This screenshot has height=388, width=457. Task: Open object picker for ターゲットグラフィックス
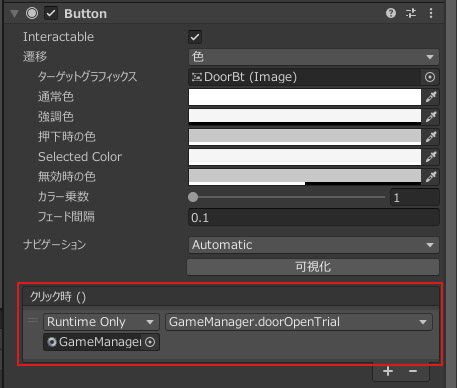(430, 77)
